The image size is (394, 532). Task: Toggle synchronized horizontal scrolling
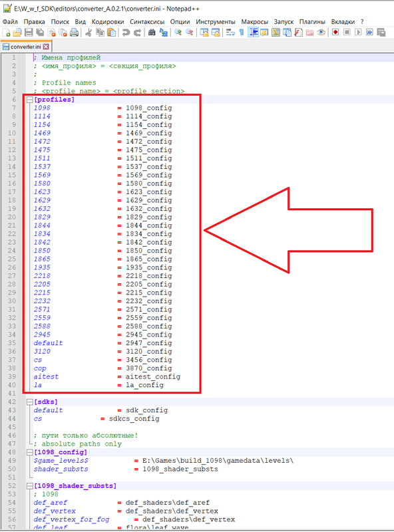tap(216, 33)
